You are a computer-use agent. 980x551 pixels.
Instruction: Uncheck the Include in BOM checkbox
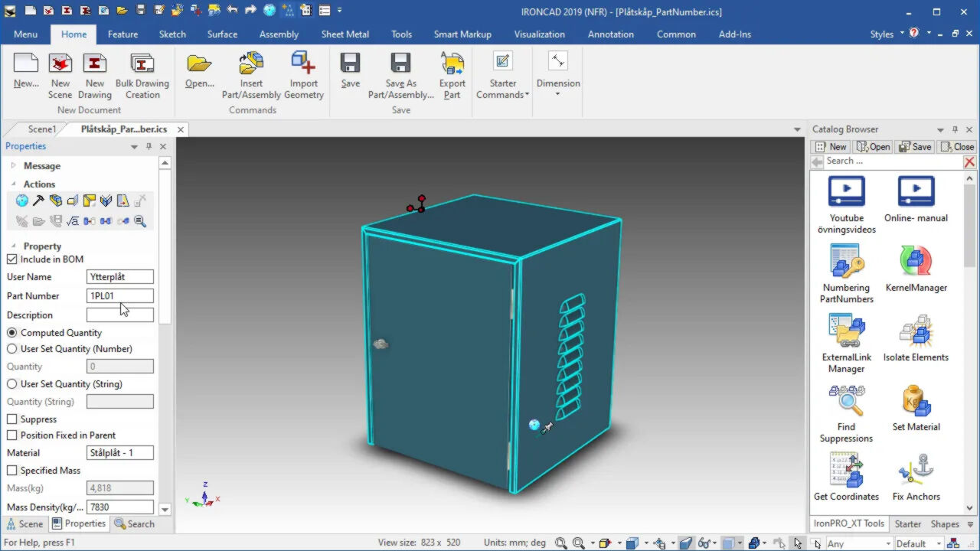(12, 259)
